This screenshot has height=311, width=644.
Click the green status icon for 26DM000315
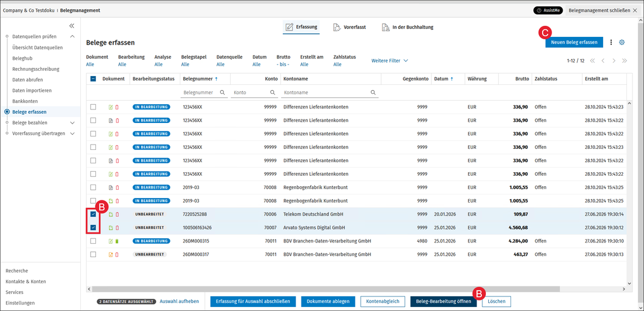[117, 241]
